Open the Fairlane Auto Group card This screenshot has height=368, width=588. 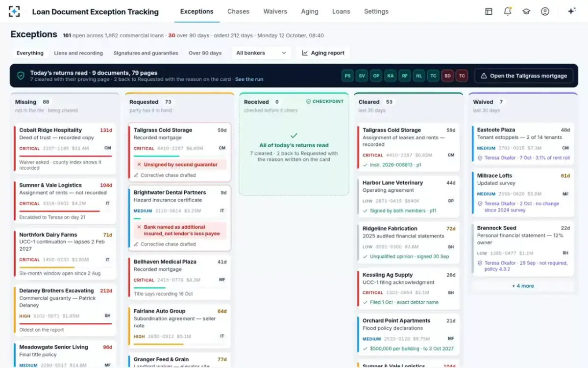179,325
